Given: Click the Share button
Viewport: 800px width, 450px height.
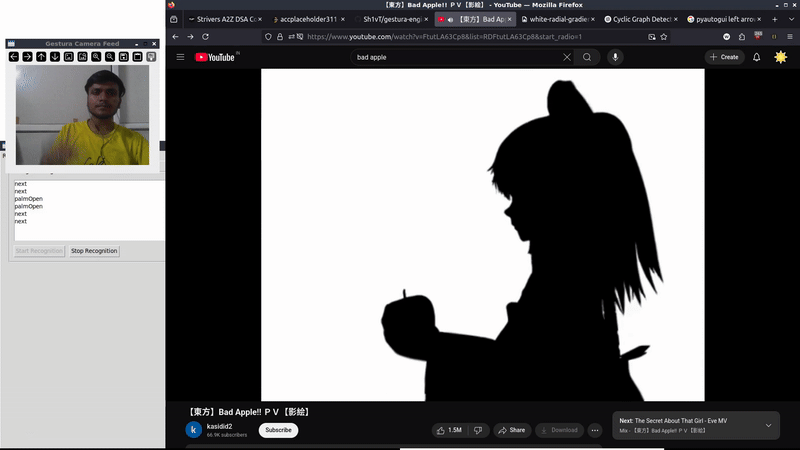Looking at the screenshot, I should point(512,430).
